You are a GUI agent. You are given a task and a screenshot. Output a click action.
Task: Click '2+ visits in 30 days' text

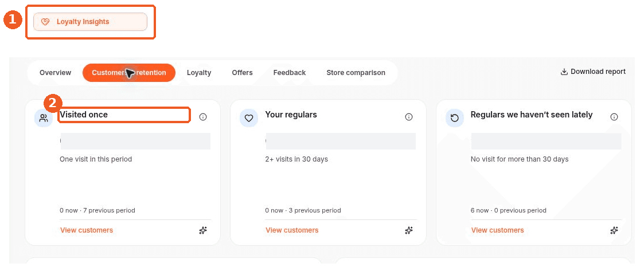pos(296,159)
